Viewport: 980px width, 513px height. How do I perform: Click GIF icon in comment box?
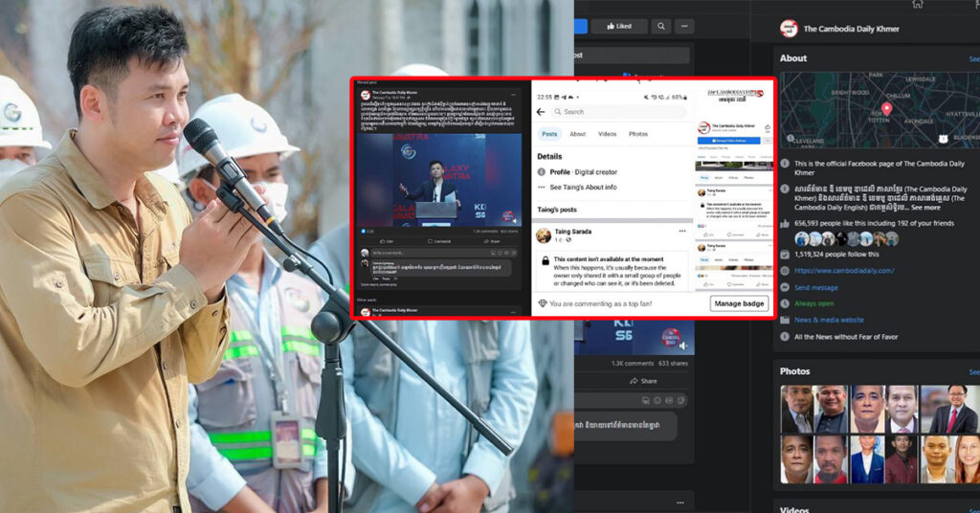669,400
